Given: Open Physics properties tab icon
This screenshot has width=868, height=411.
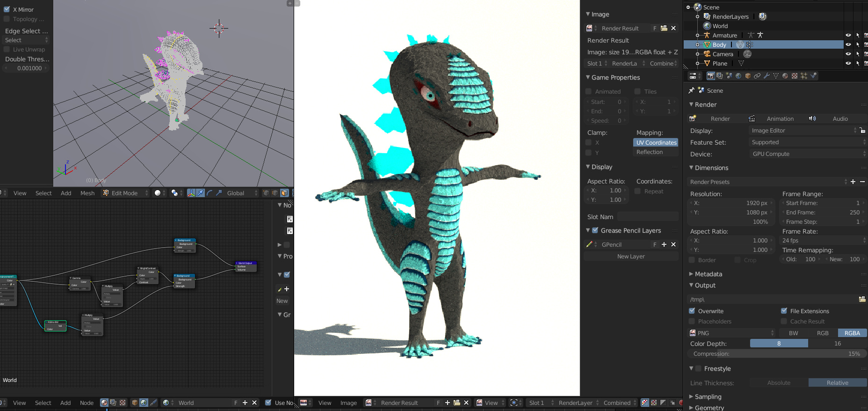Looking at the screenshot, I should tap(813, 76).
